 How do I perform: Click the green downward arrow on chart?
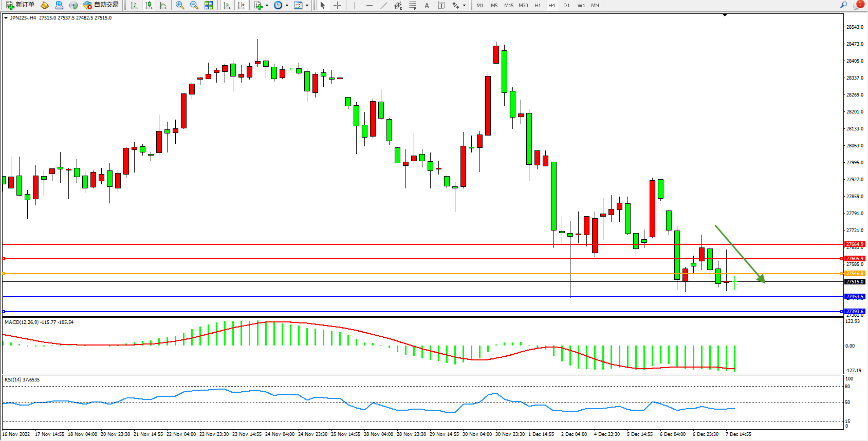point(739,253)
